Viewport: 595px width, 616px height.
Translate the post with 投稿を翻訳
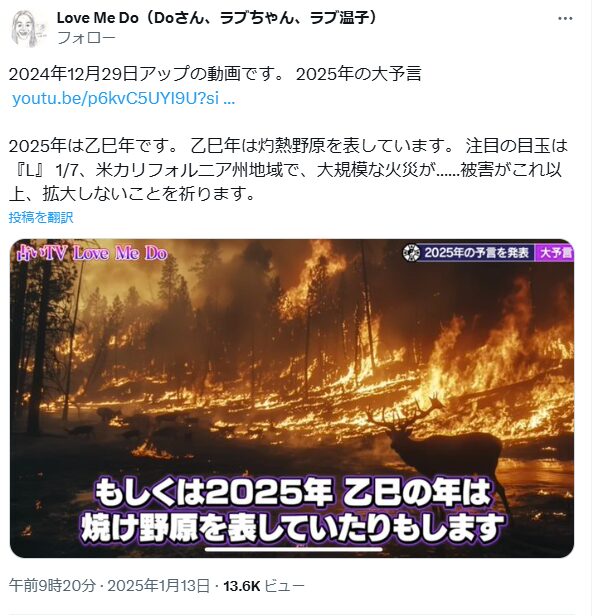tap(41, 217)
